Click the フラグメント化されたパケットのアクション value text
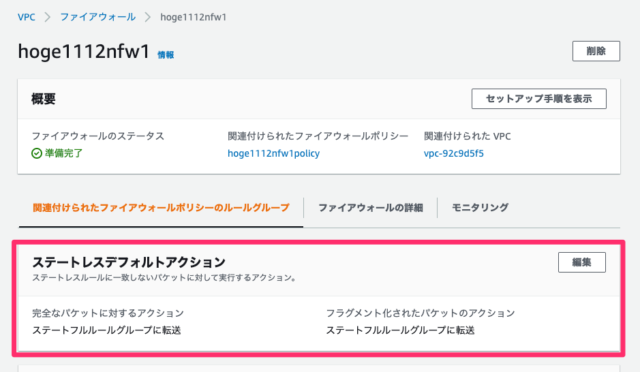This screenshot has width=640, height=372. (x=400, y=330)
